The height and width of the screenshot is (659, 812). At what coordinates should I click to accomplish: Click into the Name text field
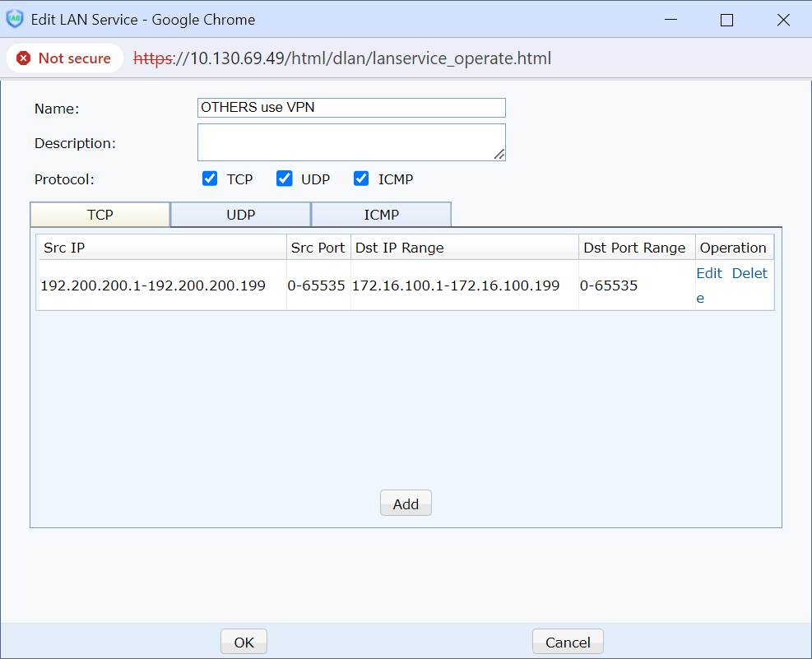tap(351, 108)
